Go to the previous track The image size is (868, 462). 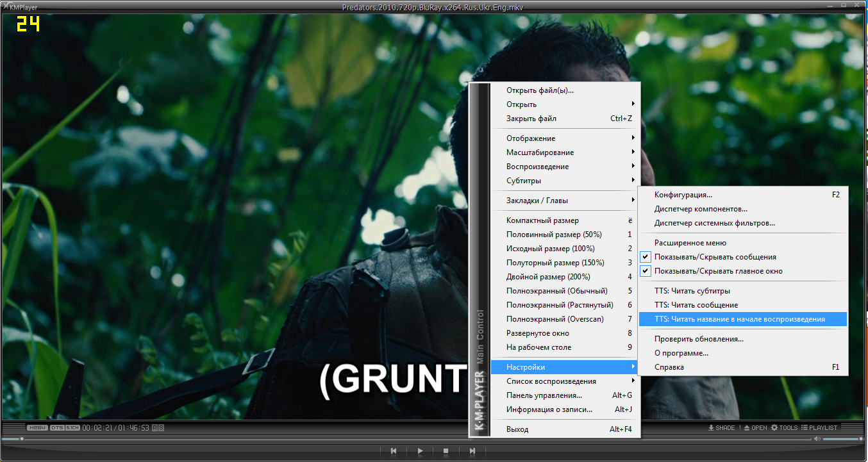[x=394, y=451]
